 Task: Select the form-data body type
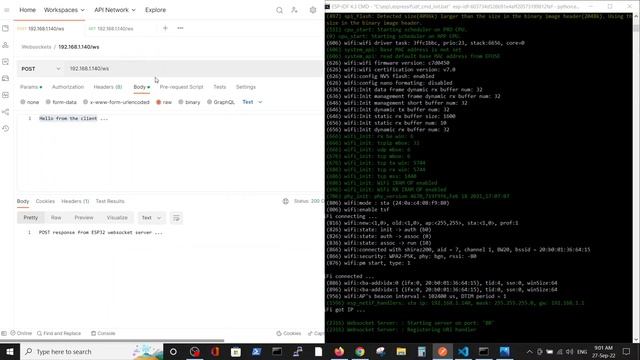pyautogui.click(x=61, y=102)
